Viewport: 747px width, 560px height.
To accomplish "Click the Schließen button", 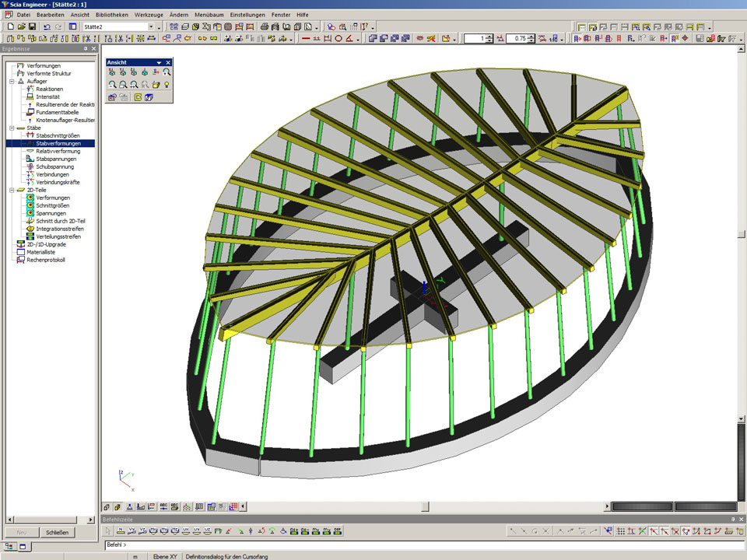I will (57, 533).
